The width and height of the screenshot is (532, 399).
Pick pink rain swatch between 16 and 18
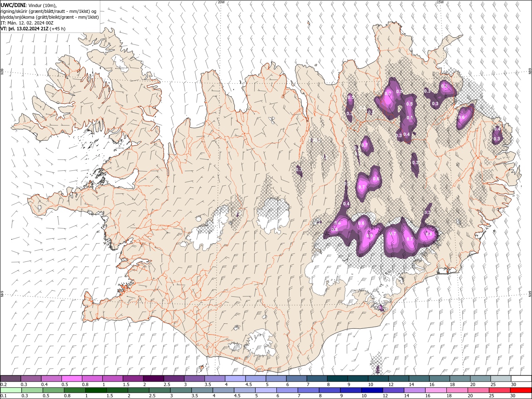coord(436,390)
